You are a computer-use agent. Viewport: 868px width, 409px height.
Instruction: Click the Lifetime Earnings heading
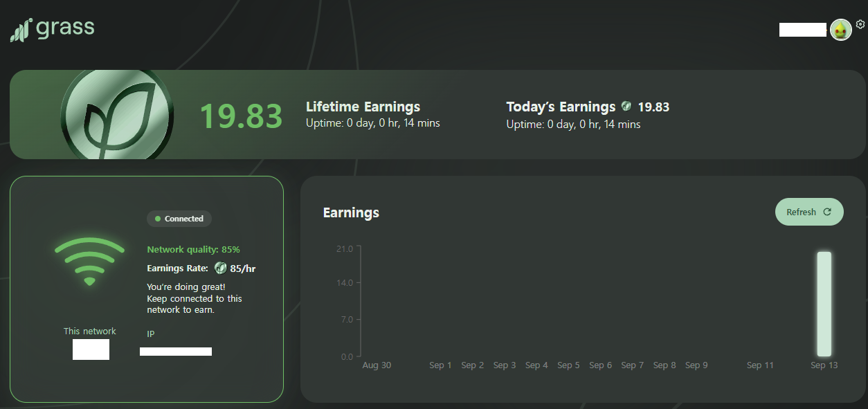(x=363, y=107)
